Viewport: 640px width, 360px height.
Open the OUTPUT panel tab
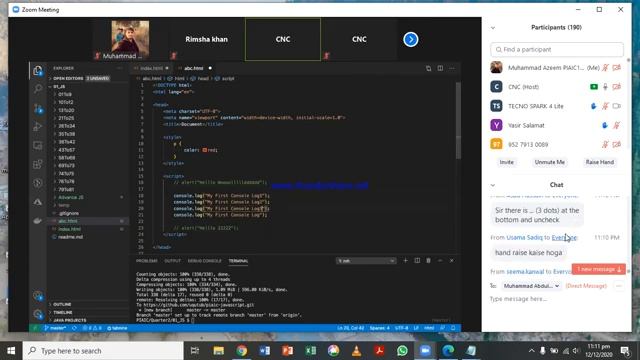click(172, 261)
